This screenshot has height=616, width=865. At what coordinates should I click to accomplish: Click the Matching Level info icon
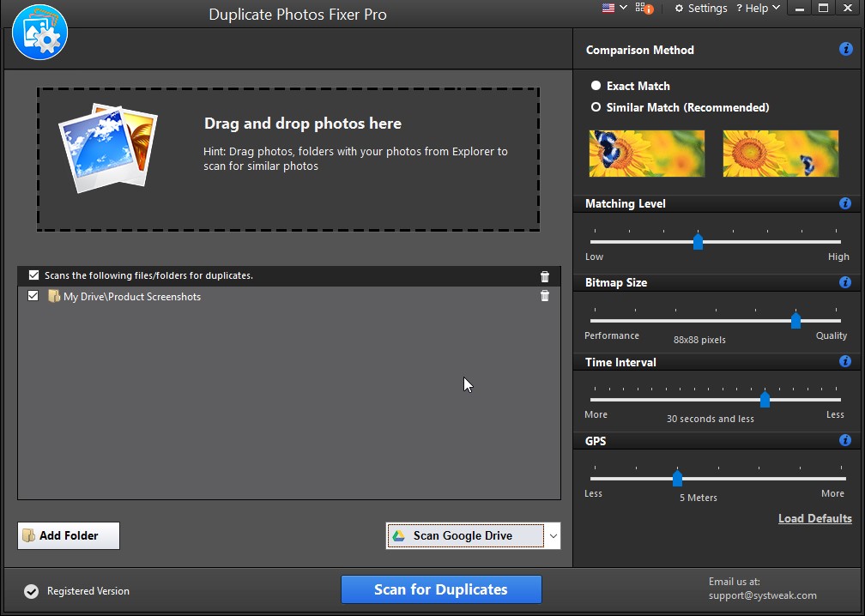(x=845, y=203)
